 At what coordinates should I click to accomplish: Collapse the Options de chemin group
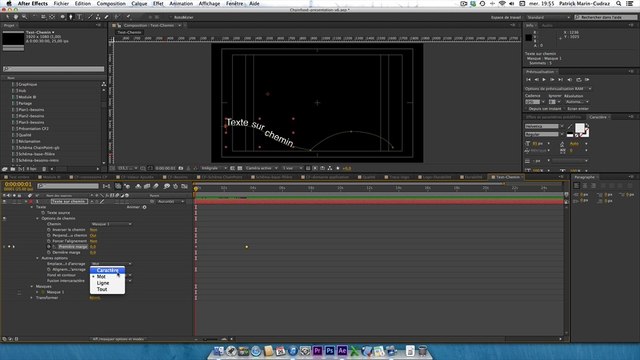click(38, 218)
